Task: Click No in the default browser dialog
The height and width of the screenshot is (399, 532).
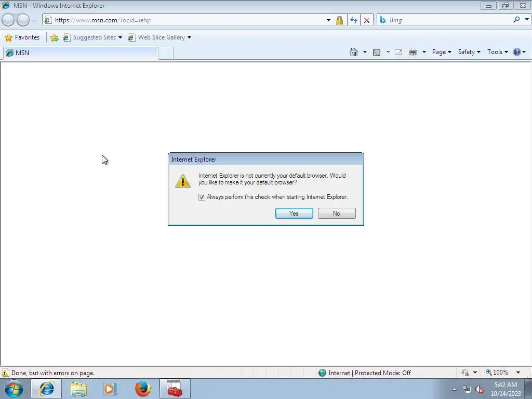Action: pyautogui.click(x=337, y=214)
